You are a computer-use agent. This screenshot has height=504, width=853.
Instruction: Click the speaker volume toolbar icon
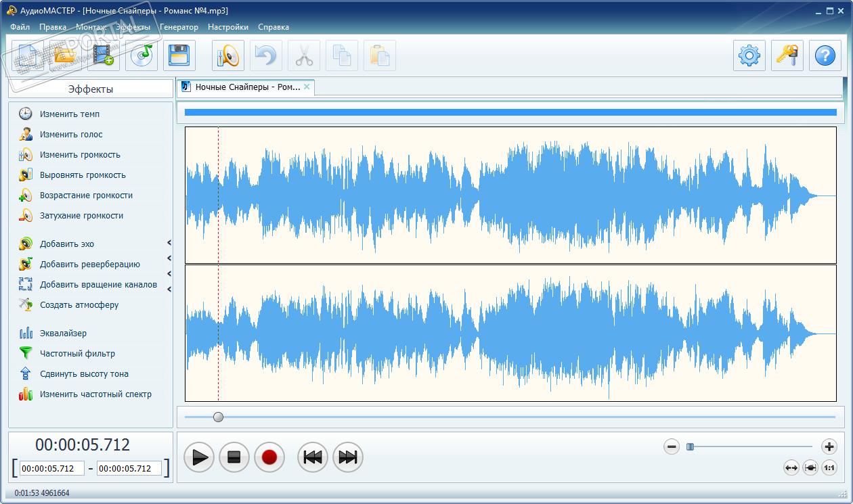[x=228, y=55]
